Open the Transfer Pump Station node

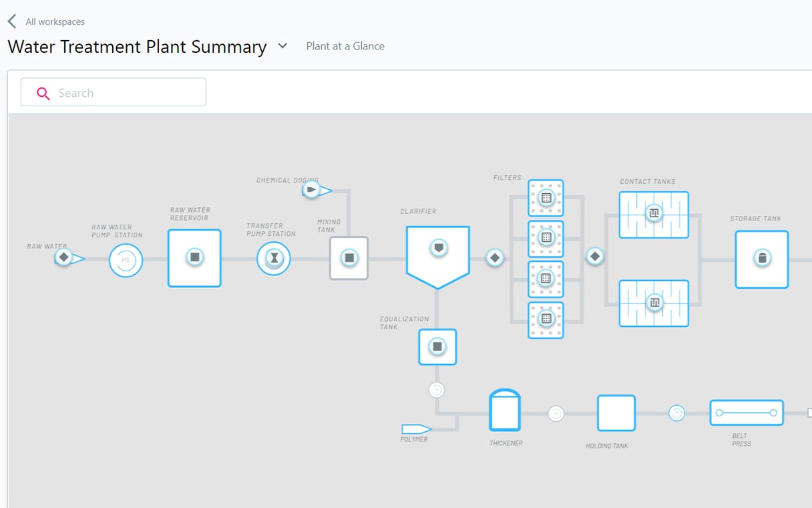274,258
